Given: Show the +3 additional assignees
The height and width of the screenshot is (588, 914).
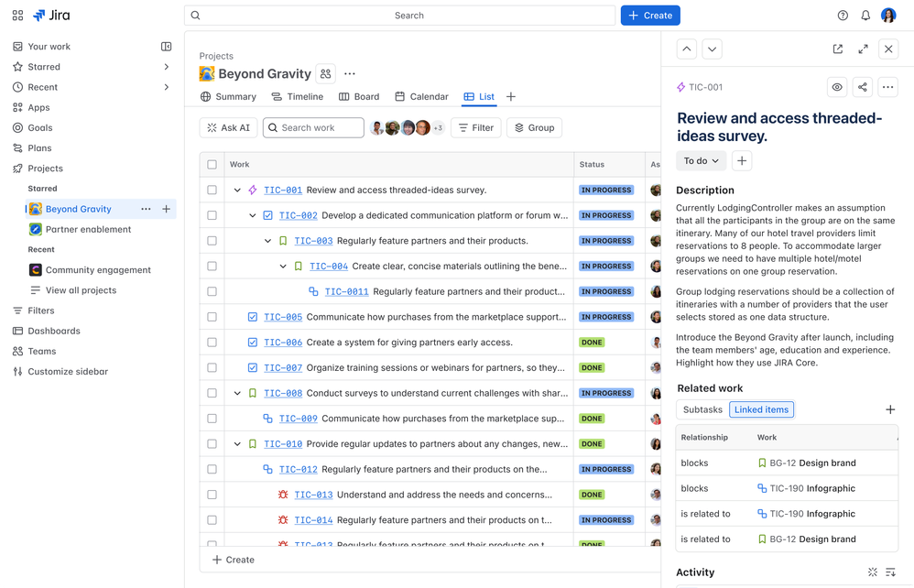Looking at the screenshot, I should [439, 127].
